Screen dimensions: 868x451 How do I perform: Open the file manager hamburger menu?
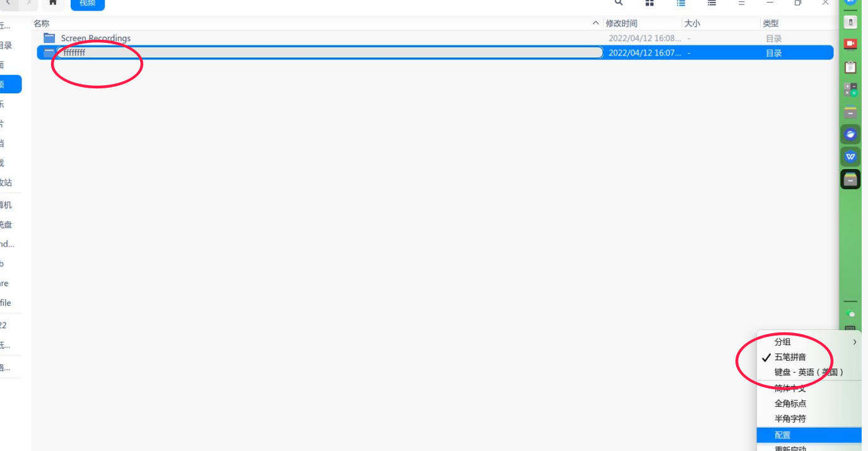click(742, 3)
